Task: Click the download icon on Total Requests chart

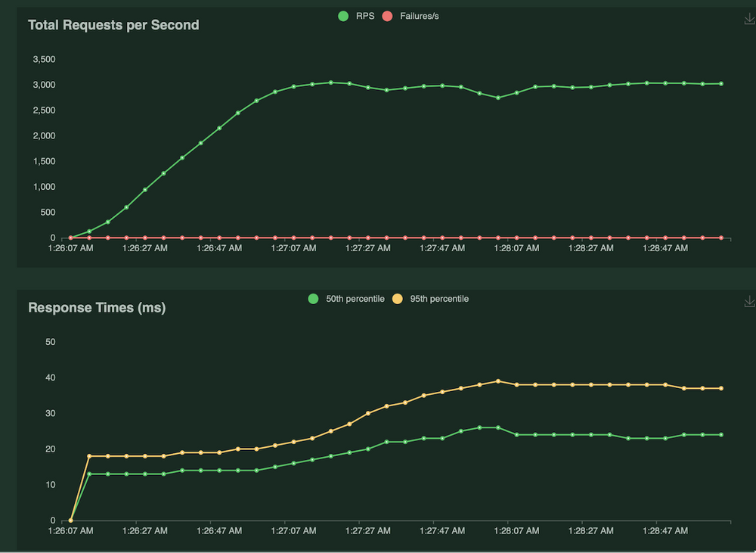Action: [748, 19]
